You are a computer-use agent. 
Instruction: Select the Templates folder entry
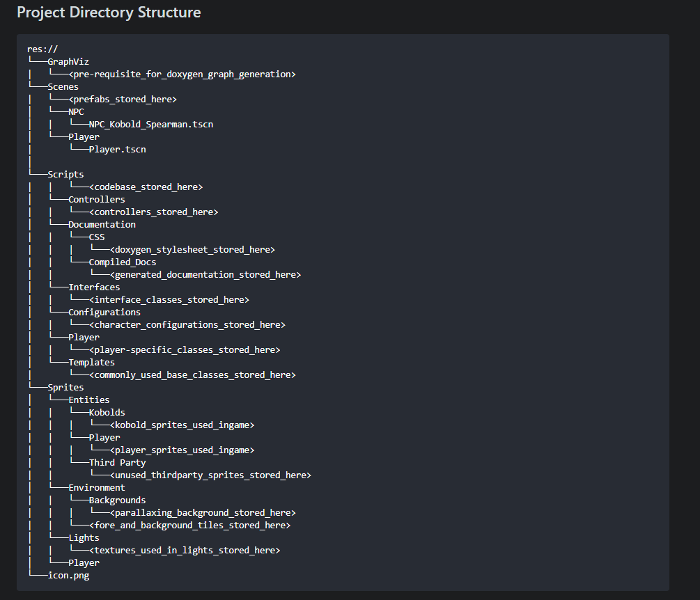[91, 362]
